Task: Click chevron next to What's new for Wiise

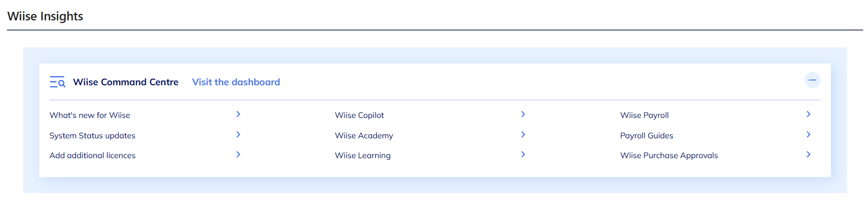Action: click(x=238, y=114)
